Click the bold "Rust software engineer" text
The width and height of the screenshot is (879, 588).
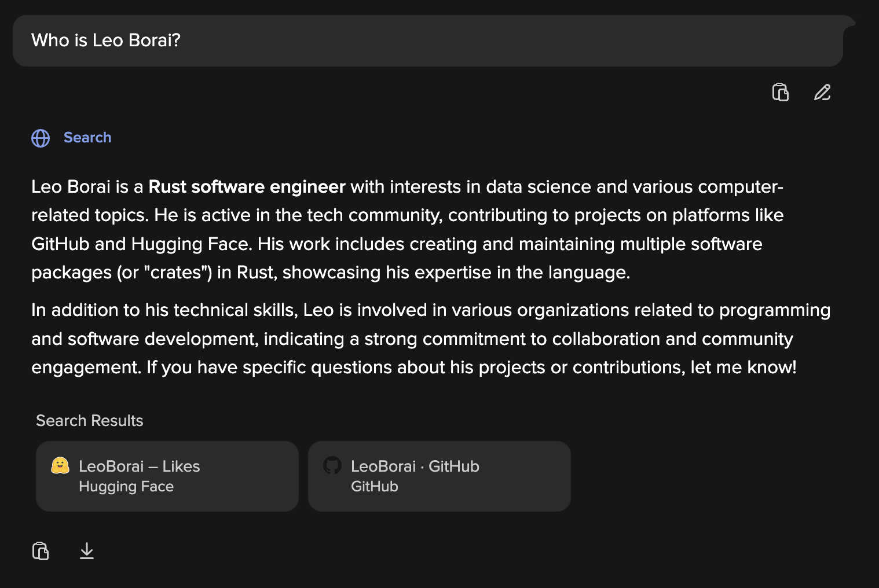point(247,187)
